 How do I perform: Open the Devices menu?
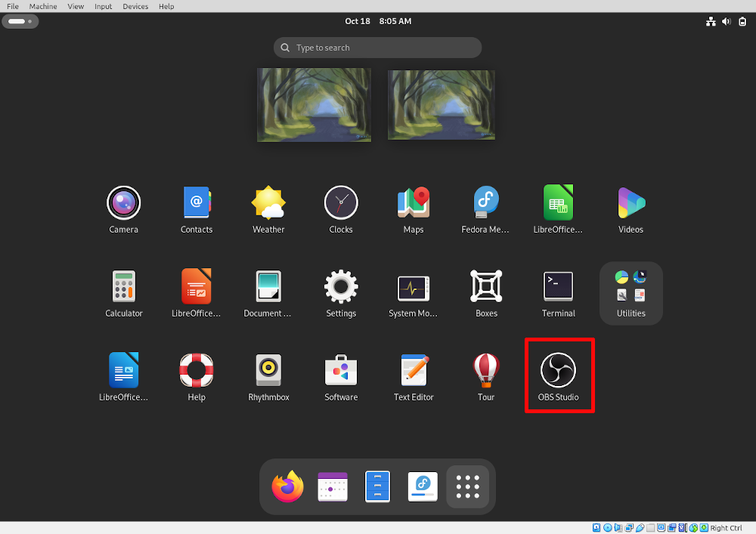pos(135,6)
